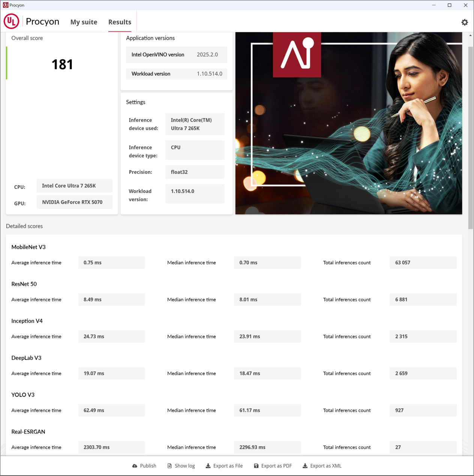
Task: Click the Inference device type CPU value
Action: [x=195, y=150]
